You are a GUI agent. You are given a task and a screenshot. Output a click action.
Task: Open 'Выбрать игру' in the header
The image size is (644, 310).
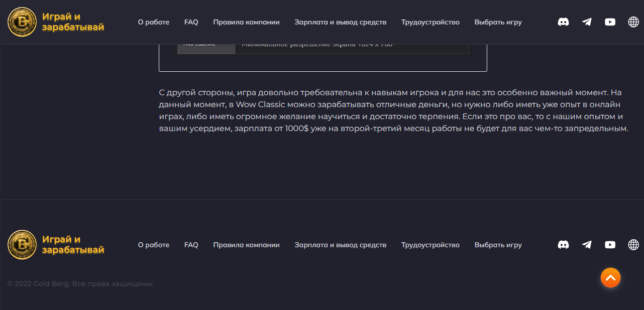tap(498, 22)
